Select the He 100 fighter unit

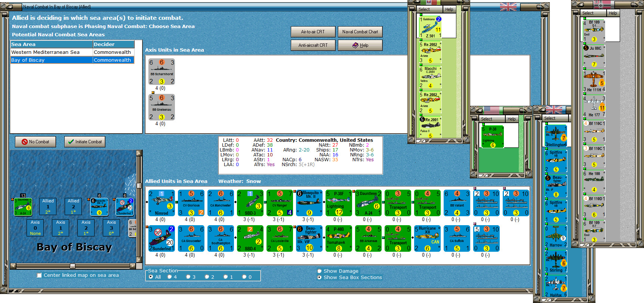tap(594, 181)
